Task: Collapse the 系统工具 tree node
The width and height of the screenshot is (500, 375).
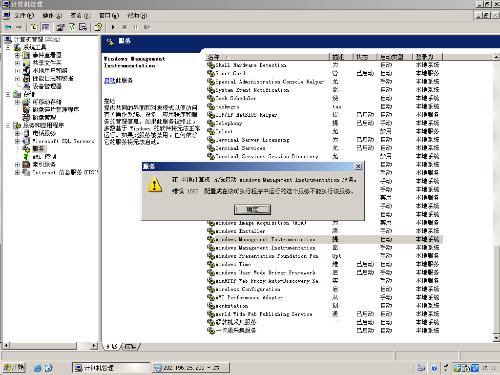Action: (9, 47)
